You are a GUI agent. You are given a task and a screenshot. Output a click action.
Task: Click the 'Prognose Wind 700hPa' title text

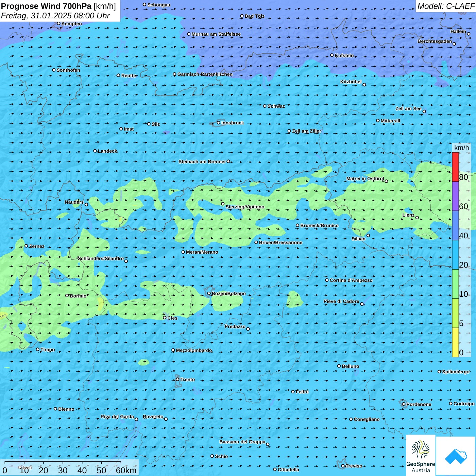pos(47,6)
